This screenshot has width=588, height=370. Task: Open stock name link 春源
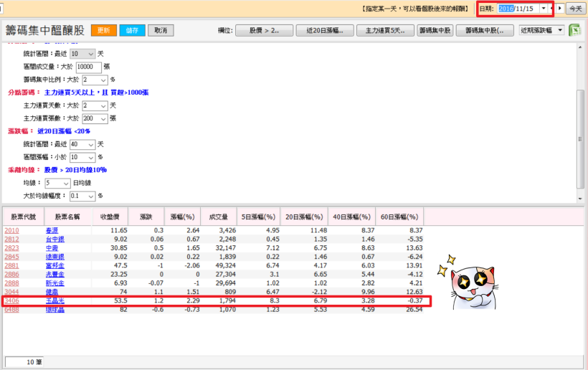[x=52, y=231]
